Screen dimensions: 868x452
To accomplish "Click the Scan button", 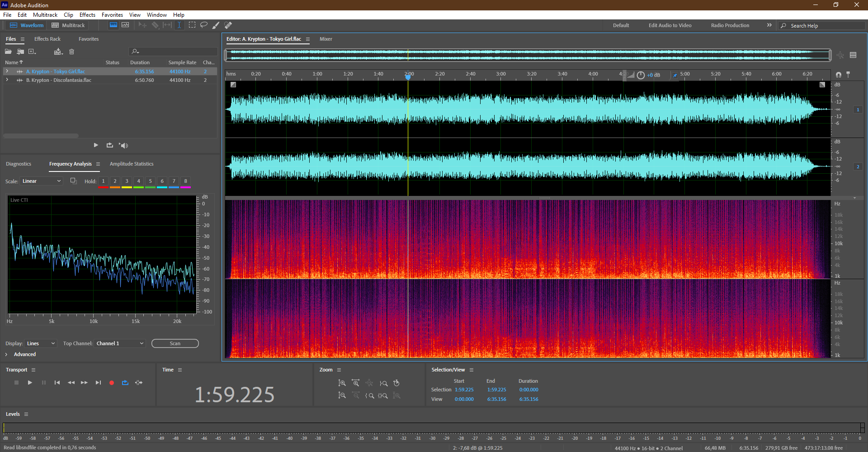I will point(175,343).
